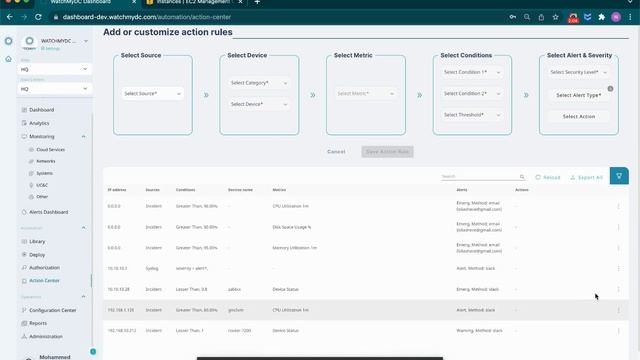Open row menu for router-7200 rule

coord(618,331)
